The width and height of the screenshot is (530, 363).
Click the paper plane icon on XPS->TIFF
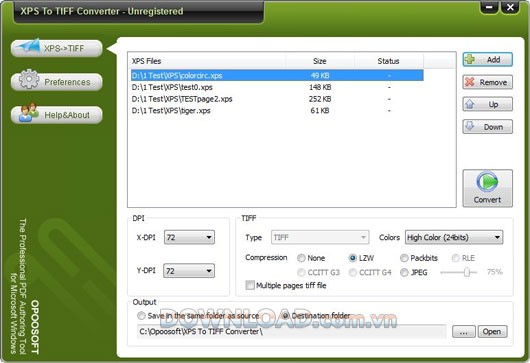(28, 46)
